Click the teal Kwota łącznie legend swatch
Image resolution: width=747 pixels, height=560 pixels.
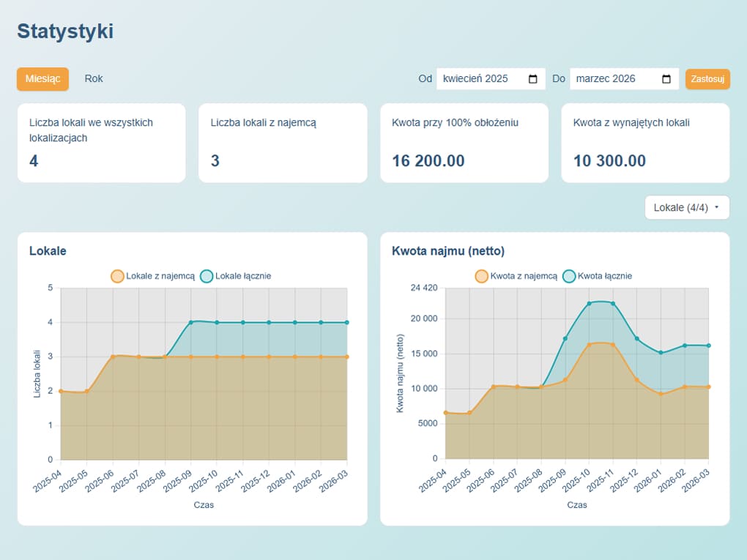click(x=570, y=276)
